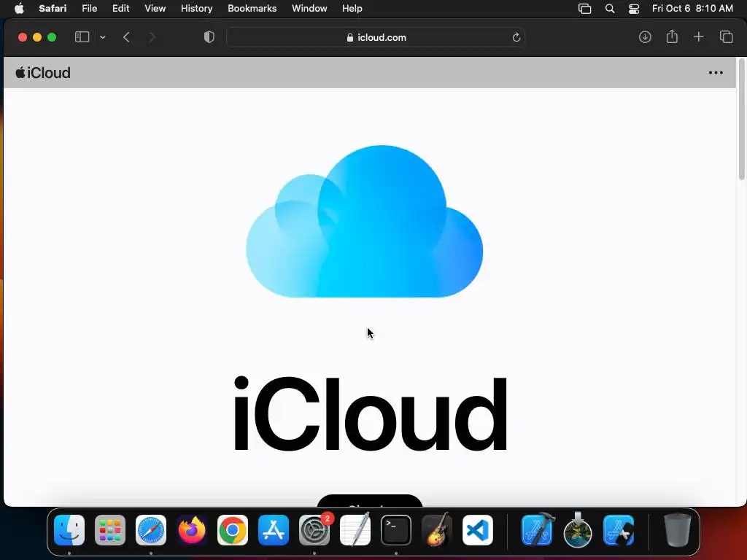This screenshot has width=747, height=560.
Task: Click the large iCloud cloud image
Action: click(365, 222)
